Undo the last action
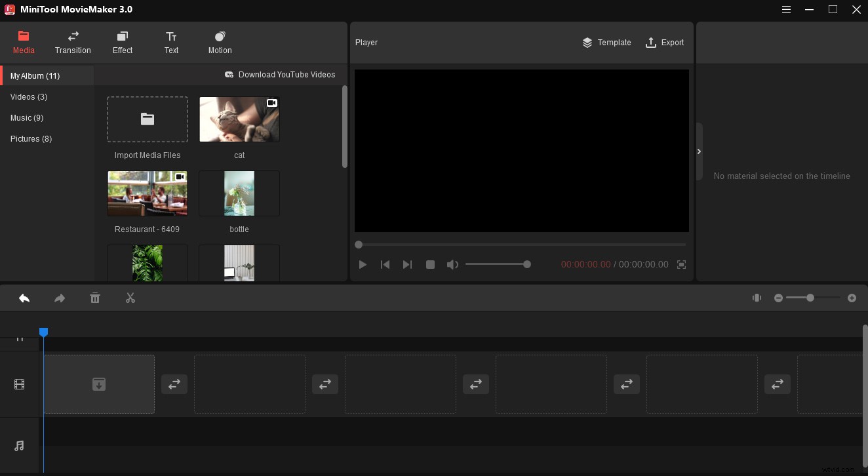The width and height of the screenshot is (868, 476). click(24, 298)
